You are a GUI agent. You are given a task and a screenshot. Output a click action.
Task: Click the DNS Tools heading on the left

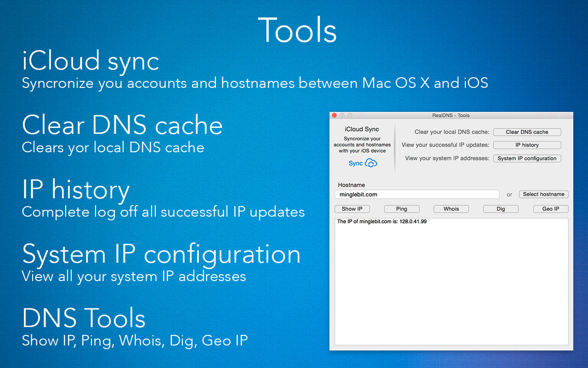(x=84, y=318)
